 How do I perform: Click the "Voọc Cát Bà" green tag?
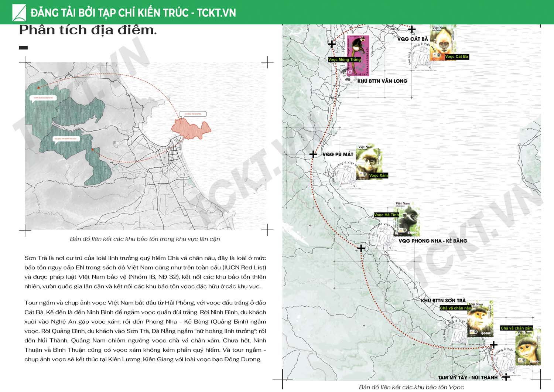click(456, 57)
